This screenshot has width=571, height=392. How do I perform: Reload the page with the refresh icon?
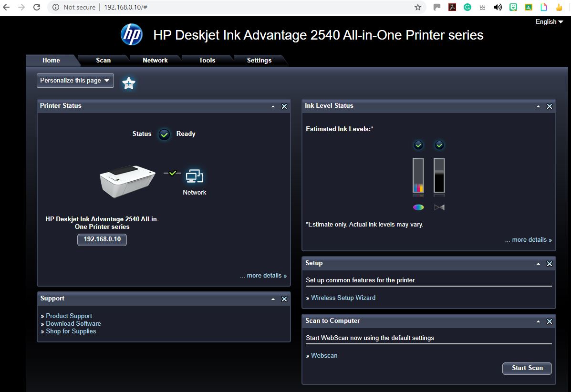[37, 7]
